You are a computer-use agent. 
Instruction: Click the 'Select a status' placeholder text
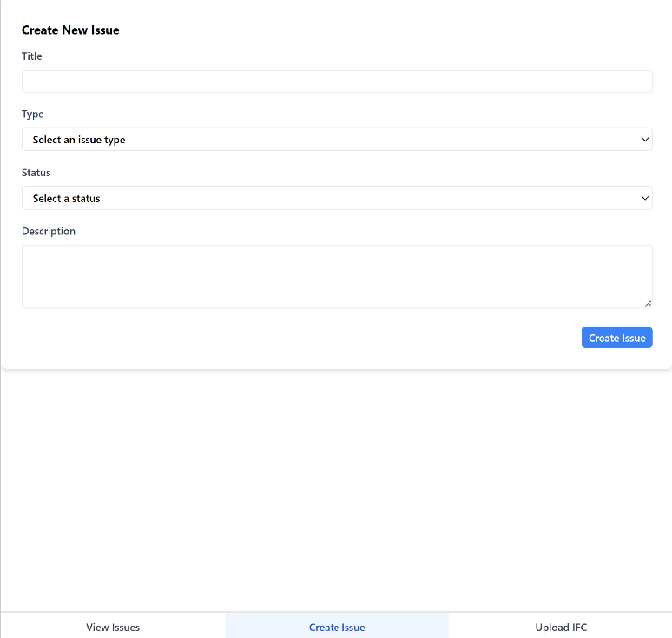67,199
